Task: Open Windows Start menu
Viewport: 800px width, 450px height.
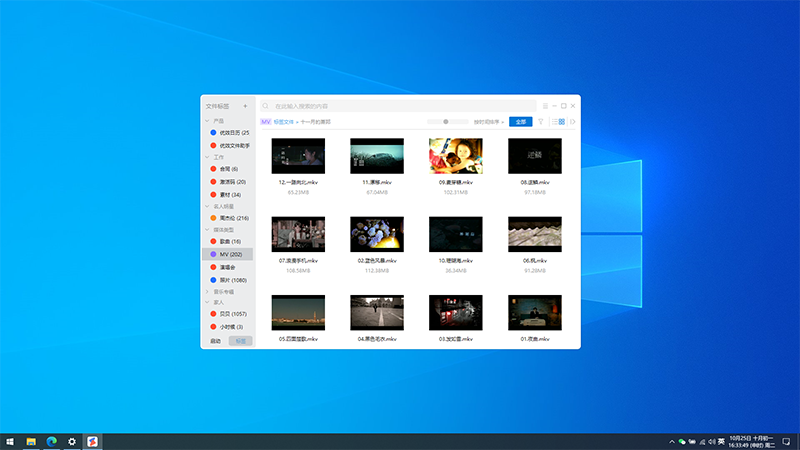Action: tap(10, 442)
